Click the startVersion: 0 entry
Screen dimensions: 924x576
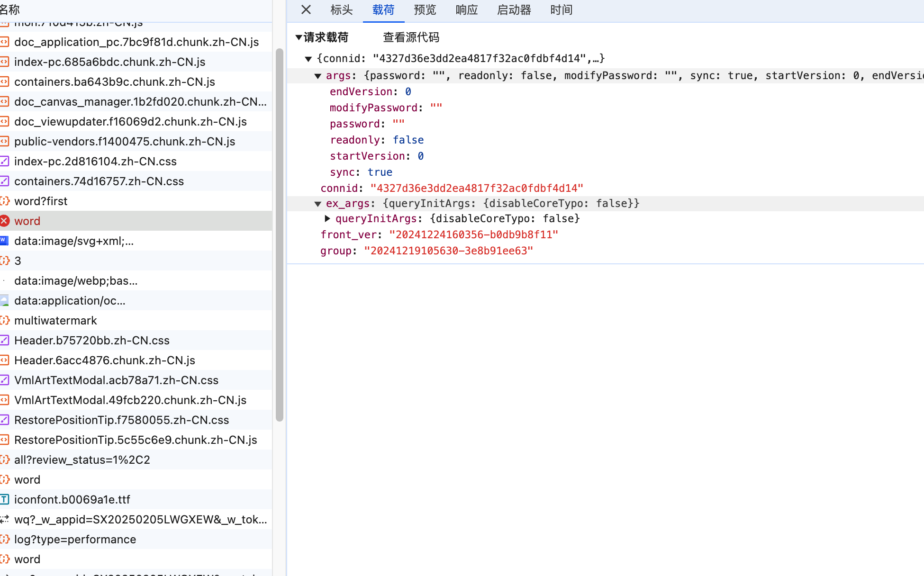(377, 156)
